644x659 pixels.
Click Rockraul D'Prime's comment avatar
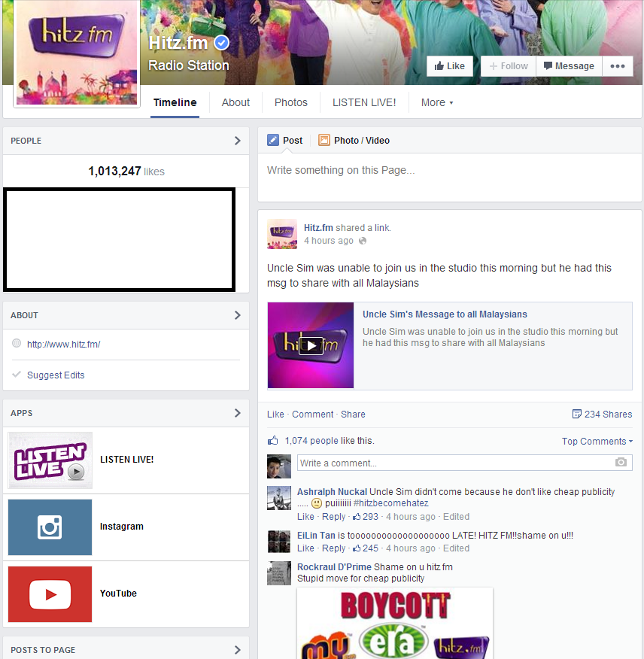pos(279,573)
